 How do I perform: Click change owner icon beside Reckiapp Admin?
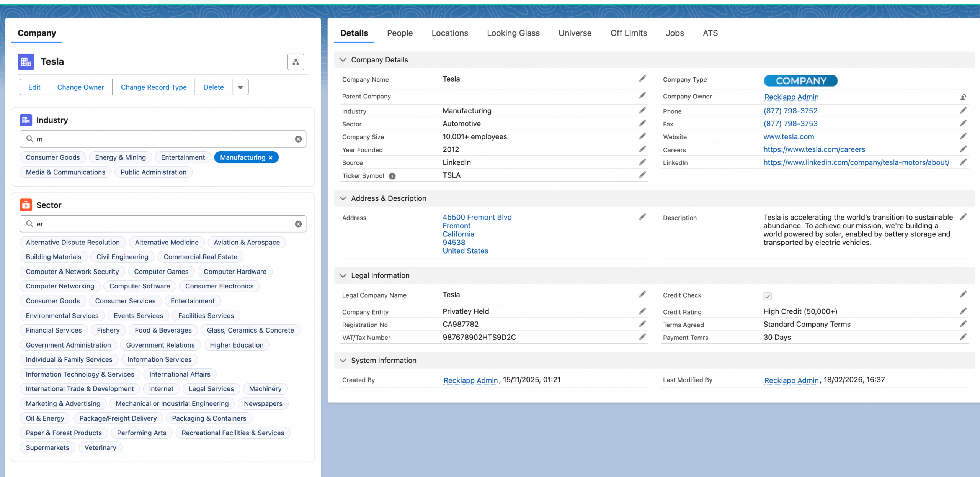(963, 97)
